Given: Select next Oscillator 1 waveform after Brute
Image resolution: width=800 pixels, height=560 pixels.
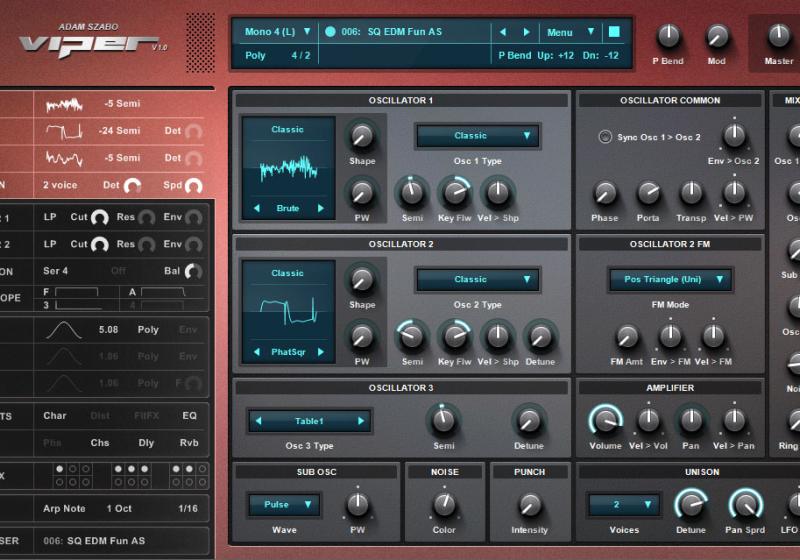Looking at the screenshot, I should point(321,208).
